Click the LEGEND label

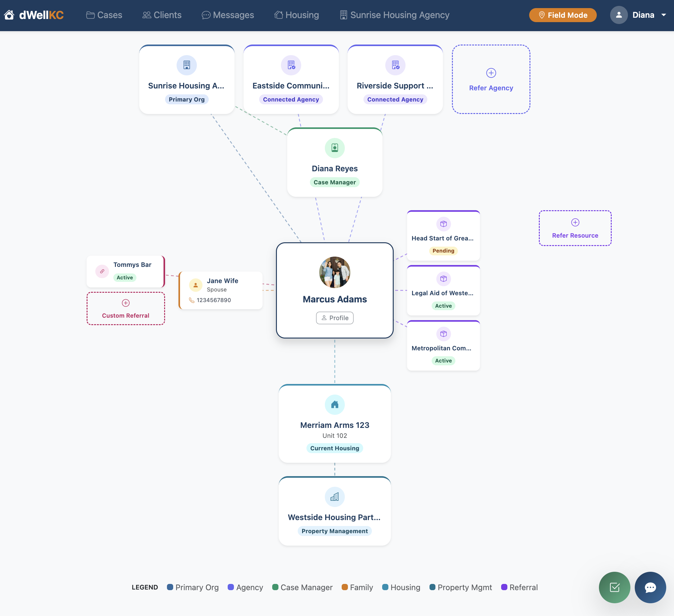145,587
